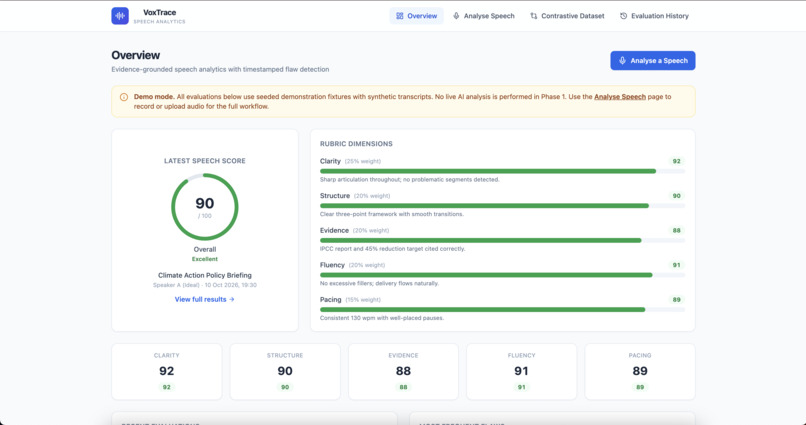806x425 pixels.
Task: Click the Evaluation History clock icon
Action: click(624, 16)
